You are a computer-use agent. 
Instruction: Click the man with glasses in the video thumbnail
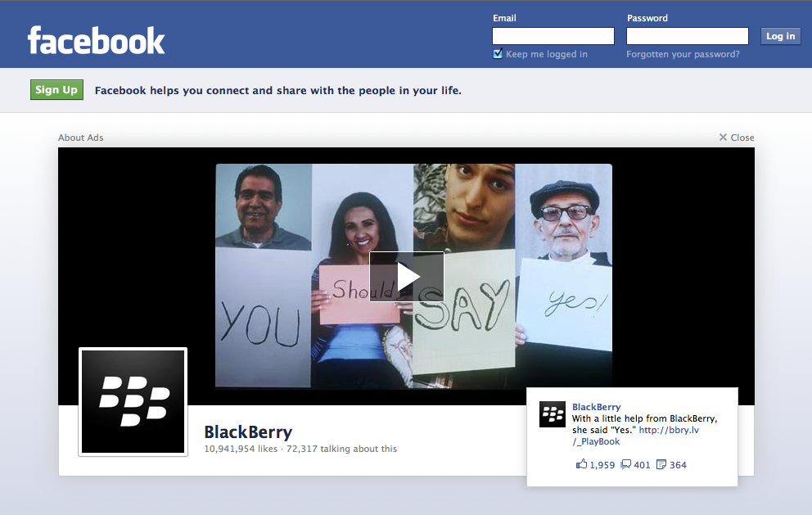563,221
